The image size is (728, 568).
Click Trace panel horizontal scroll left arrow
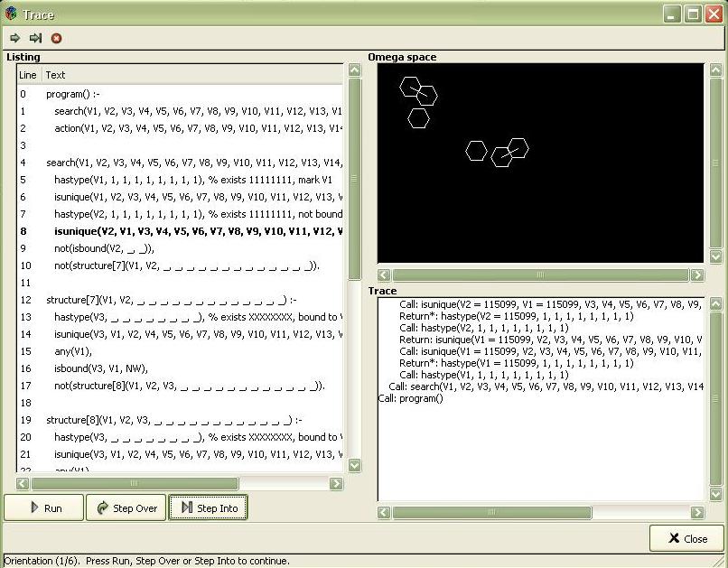[384, 512]
